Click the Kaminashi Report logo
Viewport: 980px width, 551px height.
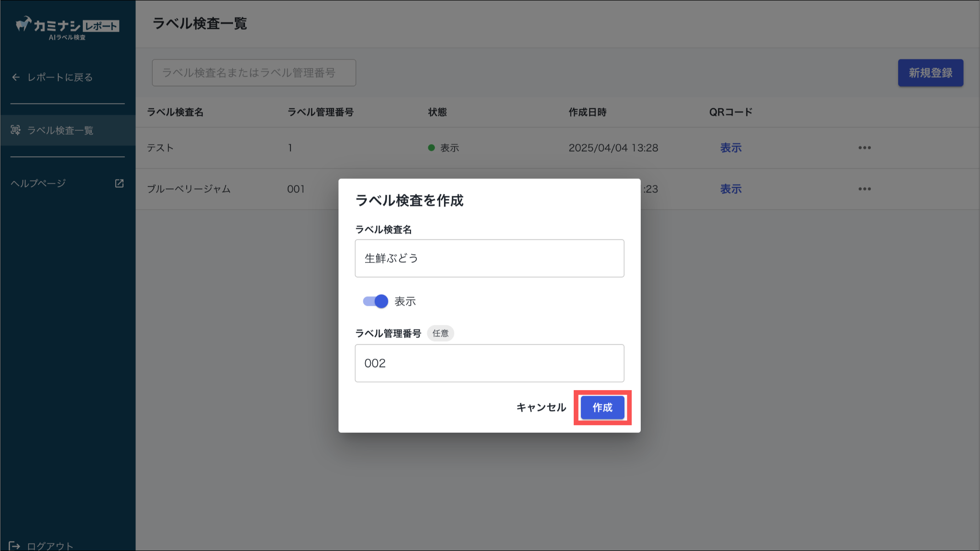pyautogui.click(x=67, y=28)
